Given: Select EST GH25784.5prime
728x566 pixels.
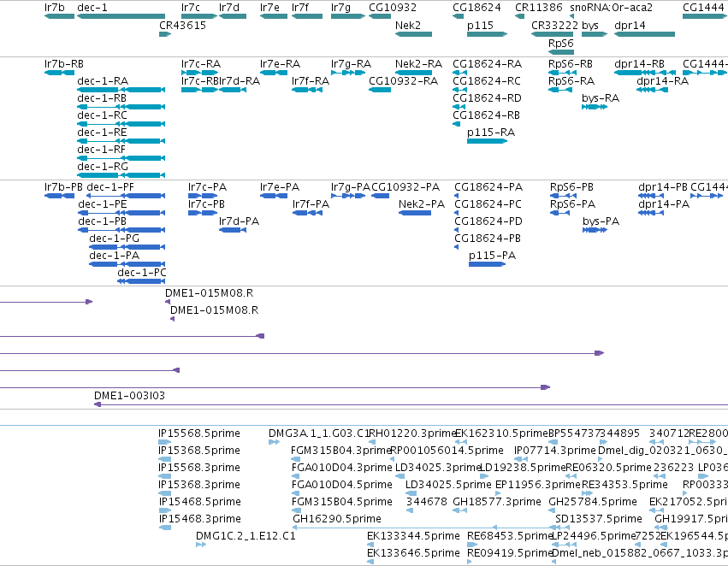Looking at the screenshot, I should tap(552, 510).
